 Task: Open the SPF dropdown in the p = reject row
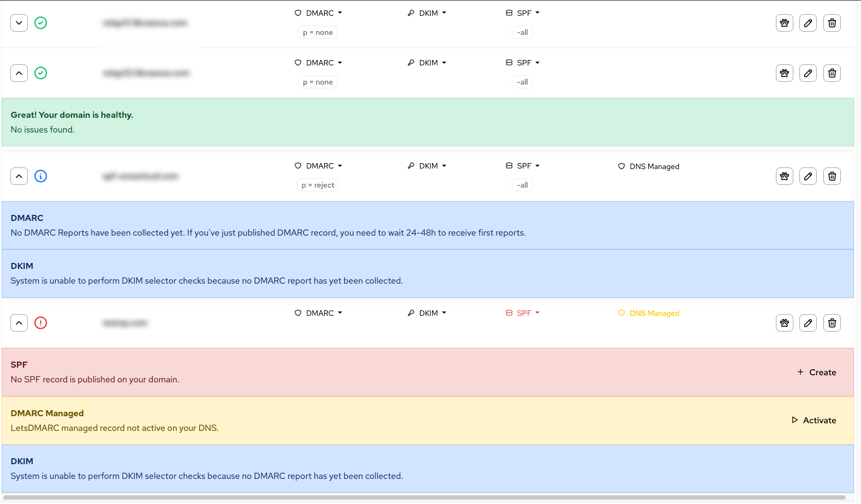click(x=523, y=166)
